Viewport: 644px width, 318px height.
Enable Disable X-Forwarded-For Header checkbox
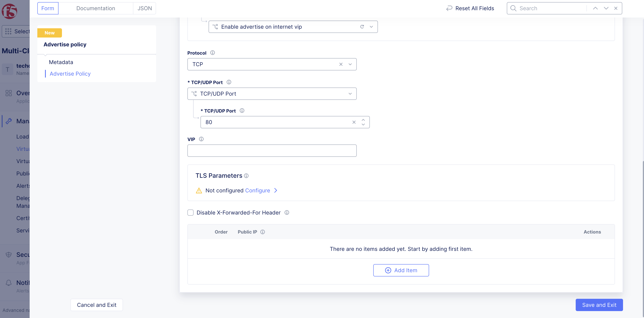[x=190, y=213]
